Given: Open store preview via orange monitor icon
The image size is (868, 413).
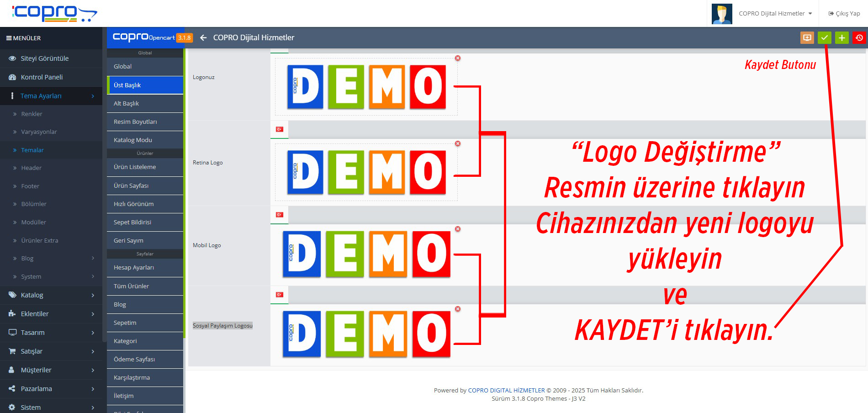Looking at the screenshot, I should coord(807,38).
